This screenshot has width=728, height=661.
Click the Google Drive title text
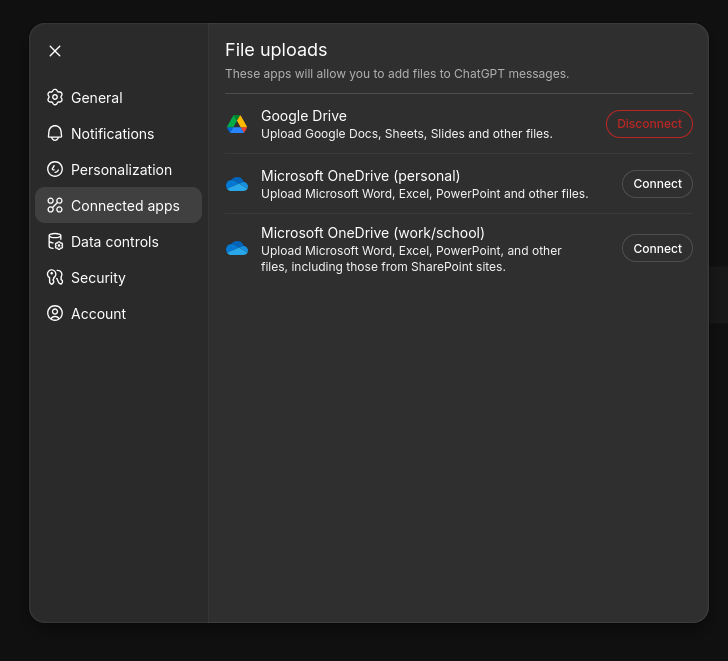pyautogui.click(x=304, y=116)
